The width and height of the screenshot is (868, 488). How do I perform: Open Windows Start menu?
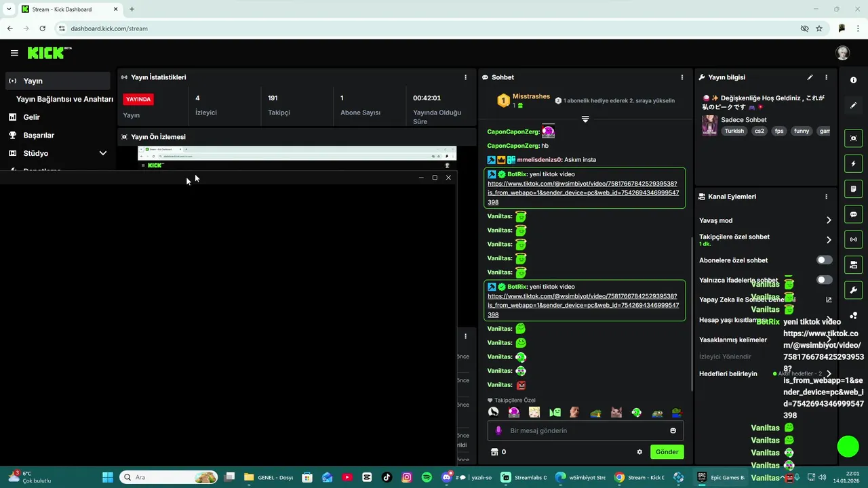pyautogui.click(x=107, y=477)
